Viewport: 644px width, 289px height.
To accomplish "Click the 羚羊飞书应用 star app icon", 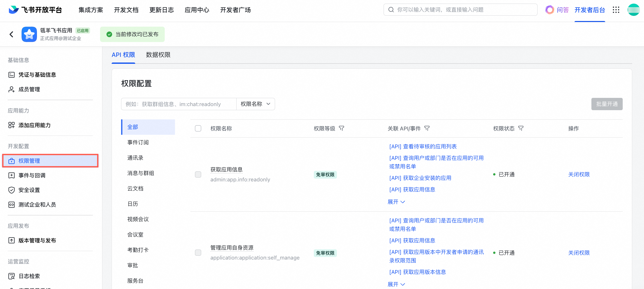I will (29, 34).
